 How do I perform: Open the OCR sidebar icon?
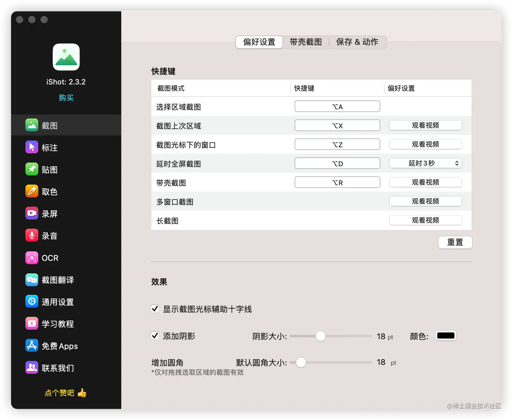pyautogui.click(x=32, y=258)
